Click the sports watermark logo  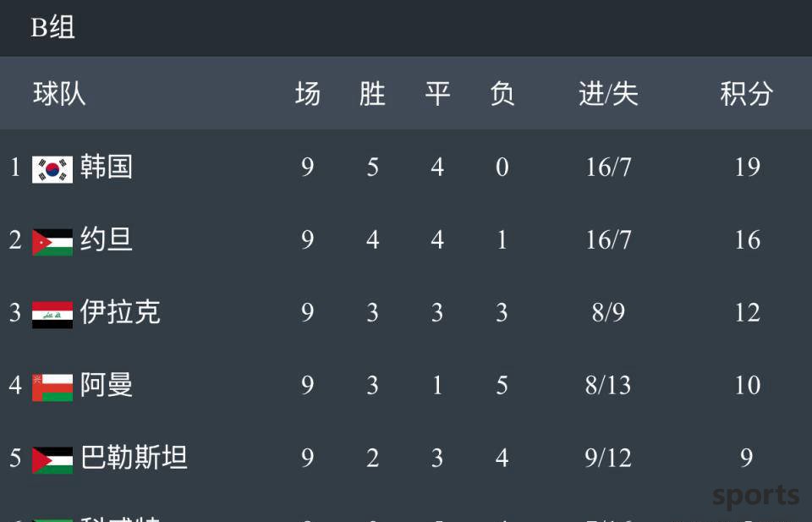755,496
